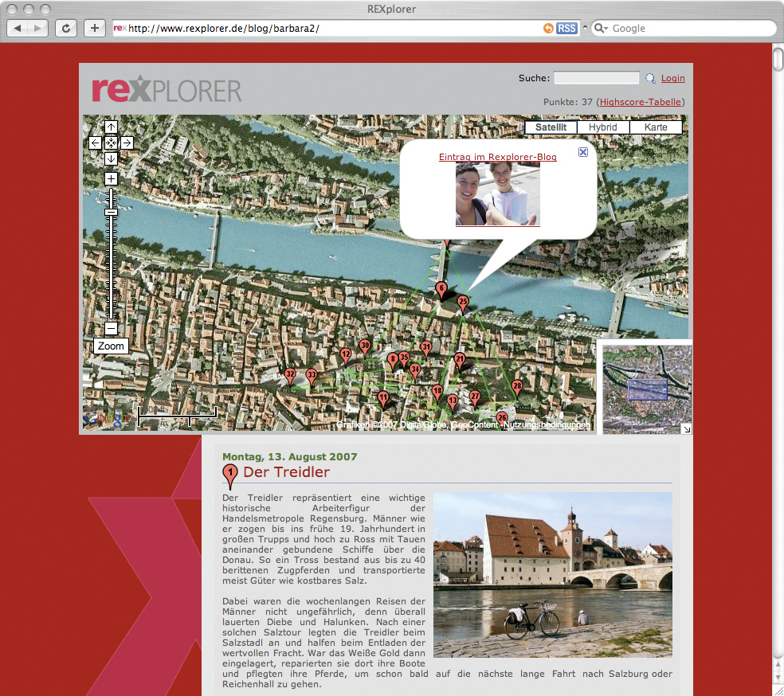Pan the map left with arrow button
784x696 pixels.
point(95,143)
